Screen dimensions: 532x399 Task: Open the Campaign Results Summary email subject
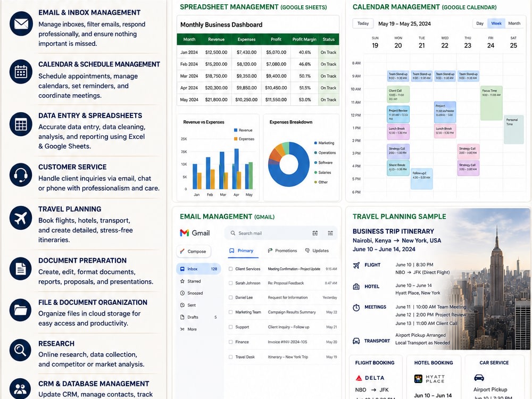292,312
